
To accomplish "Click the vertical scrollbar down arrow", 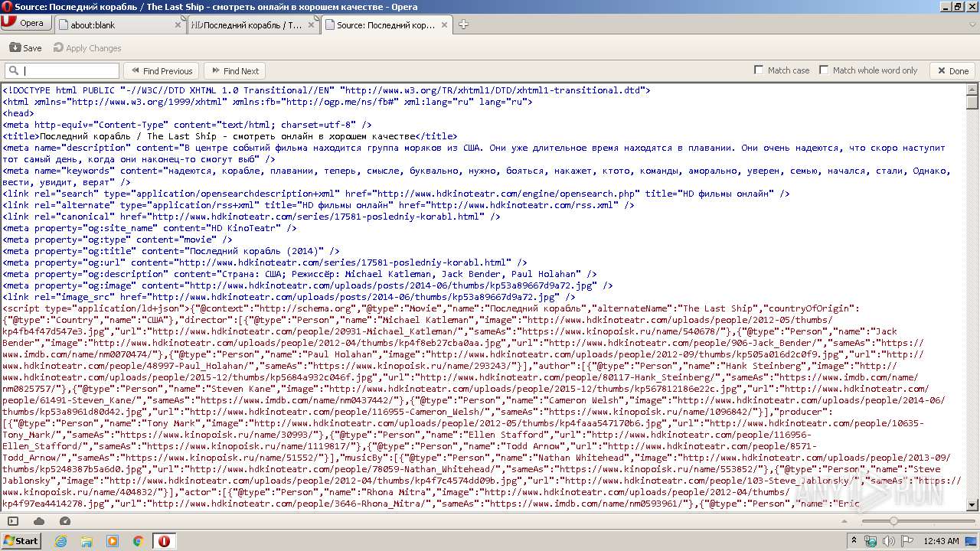I will pos(972,504).
